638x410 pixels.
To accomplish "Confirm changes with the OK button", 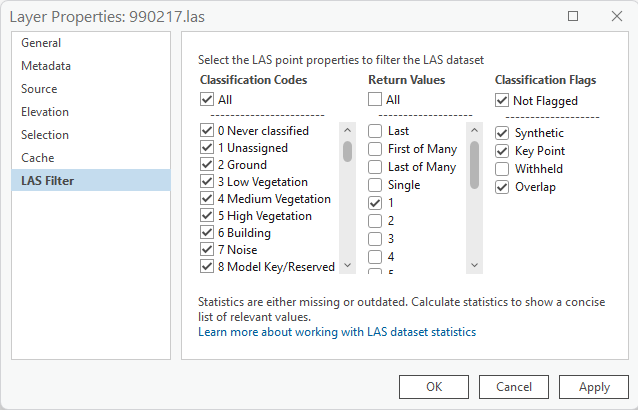I will [433, 387].
